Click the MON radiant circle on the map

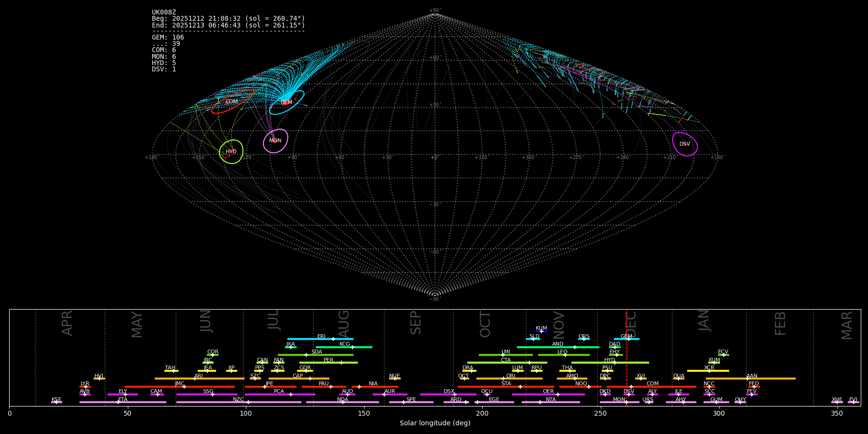click(x=275, y=141)
